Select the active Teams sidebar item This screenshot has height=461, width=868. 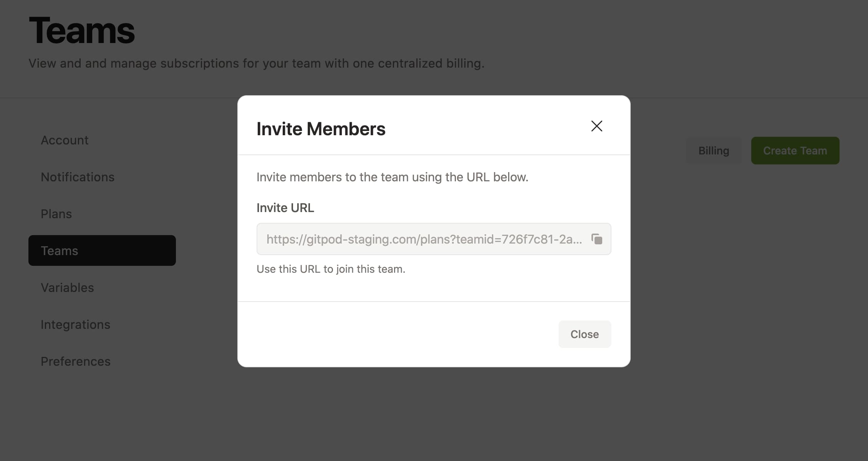(x=102, y=250)
